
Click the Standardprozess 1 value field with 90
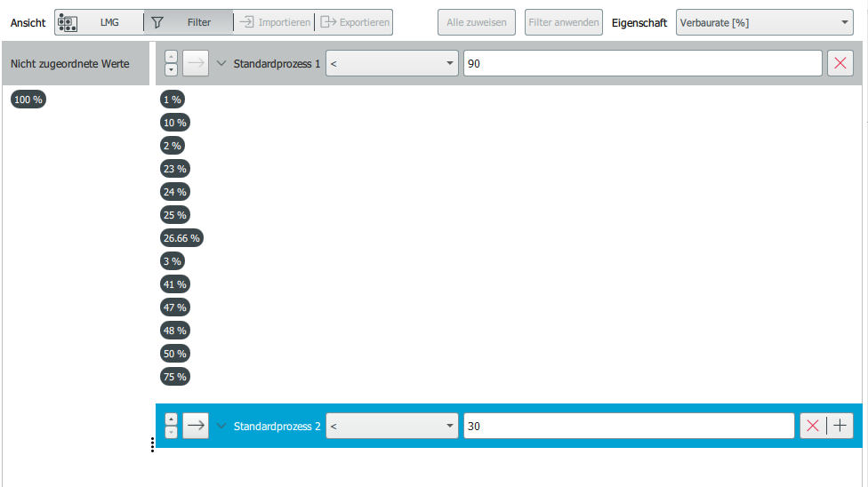[641, 64]
